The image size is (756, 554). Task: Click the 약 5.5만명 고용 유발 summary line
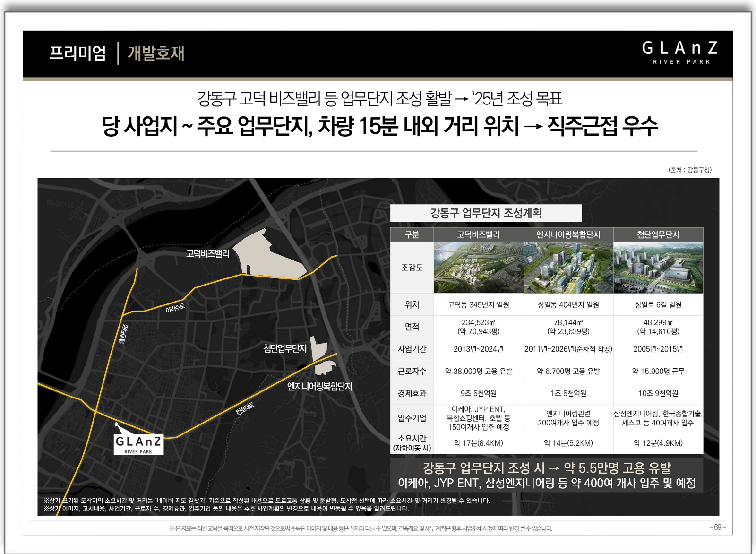point(547,468)
